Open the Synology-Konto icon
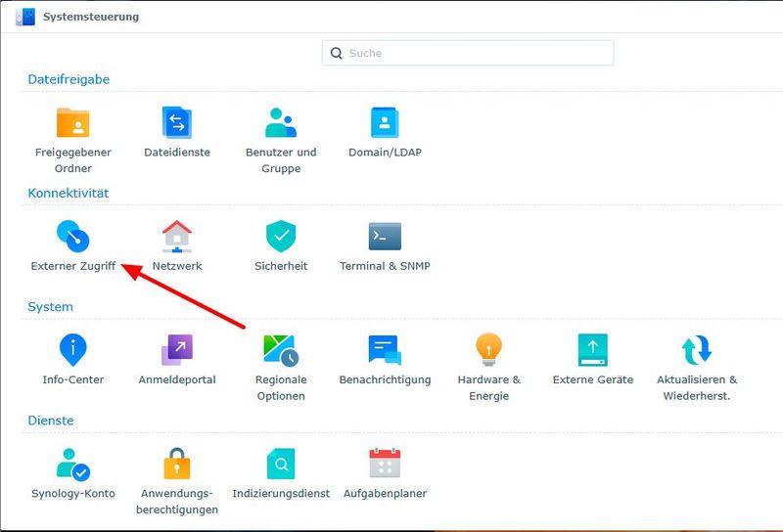The height and width of the screenshot is (532, 783). pyautogui.click(x=72, y=464)
